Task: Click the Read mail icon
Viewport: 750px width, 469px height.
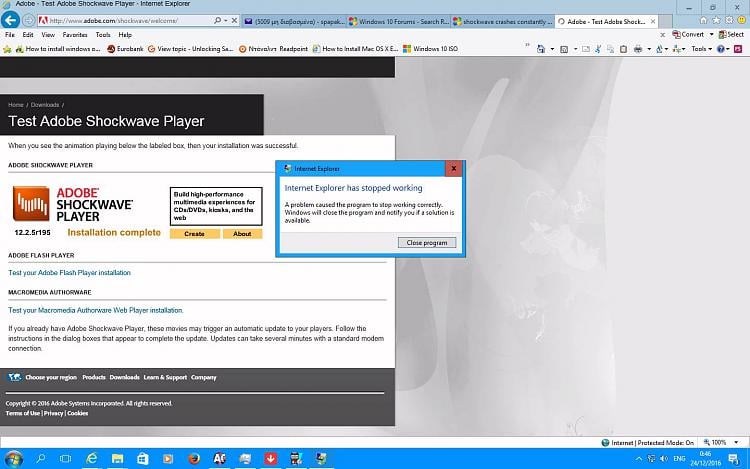Action: 586,49
